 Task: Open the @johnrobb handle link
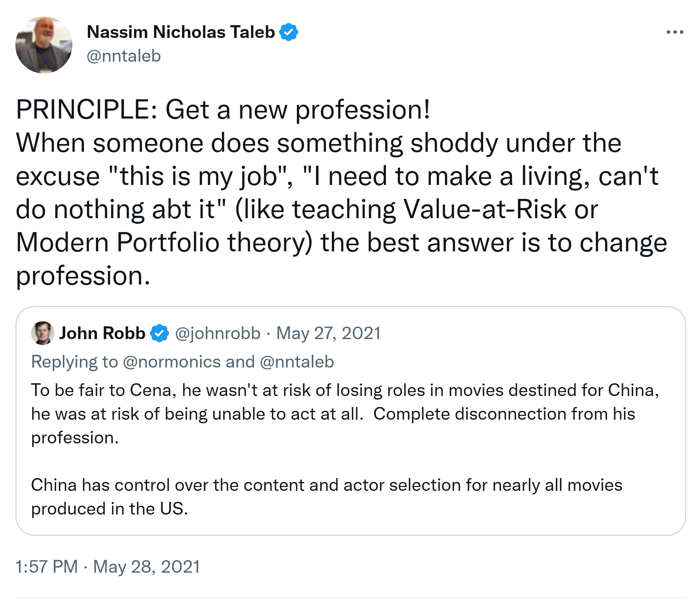pos(218,333)
